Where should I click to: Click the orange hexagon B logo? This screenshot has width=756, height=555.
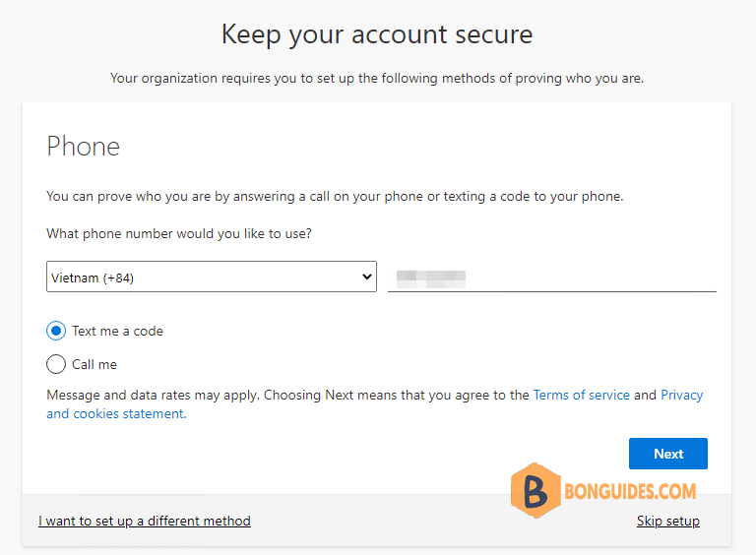[535, 490]
